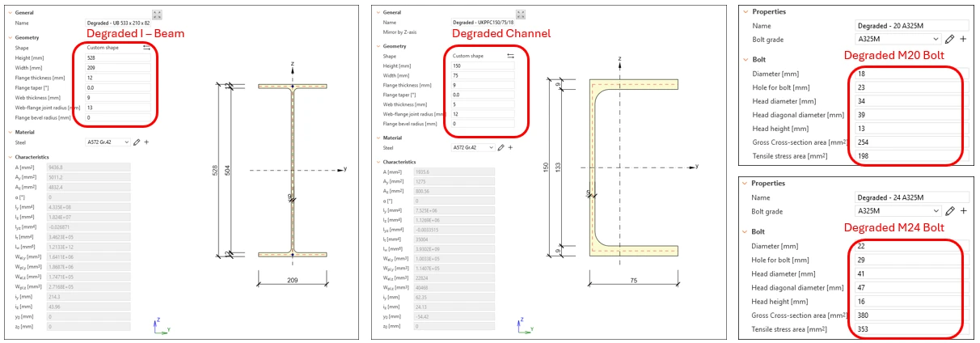The height and width of the screenshot is (343, 980).
Task: Click the icon above the channel Name field
Action: click(x=521, y=15)
